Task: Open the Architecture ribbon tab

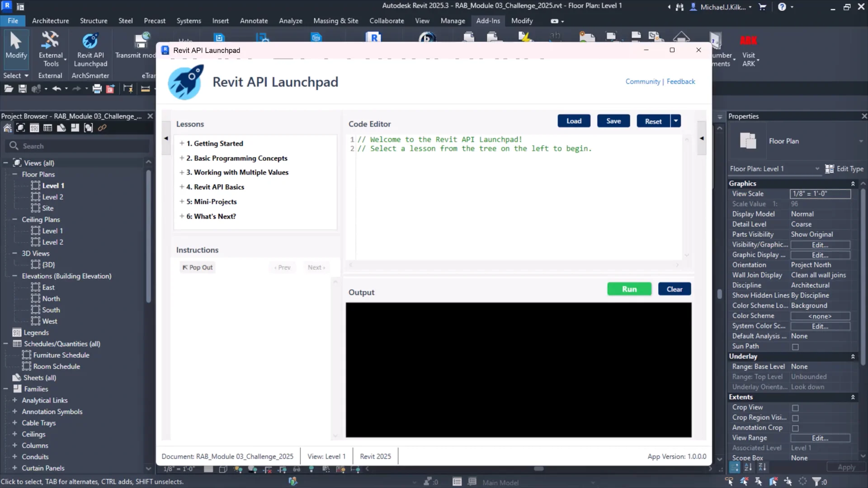Action: (50, 21)
